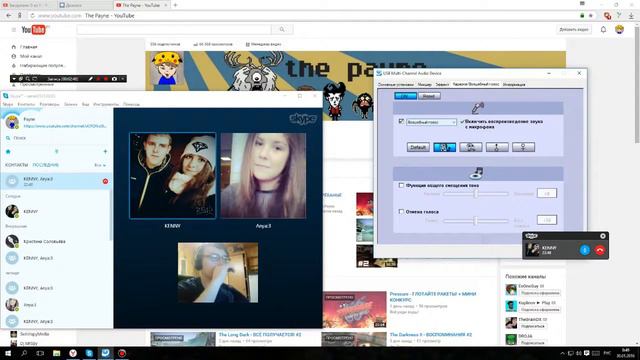Go back with the browser back arrow
The image size is (640, 360).
pos(9,16)
